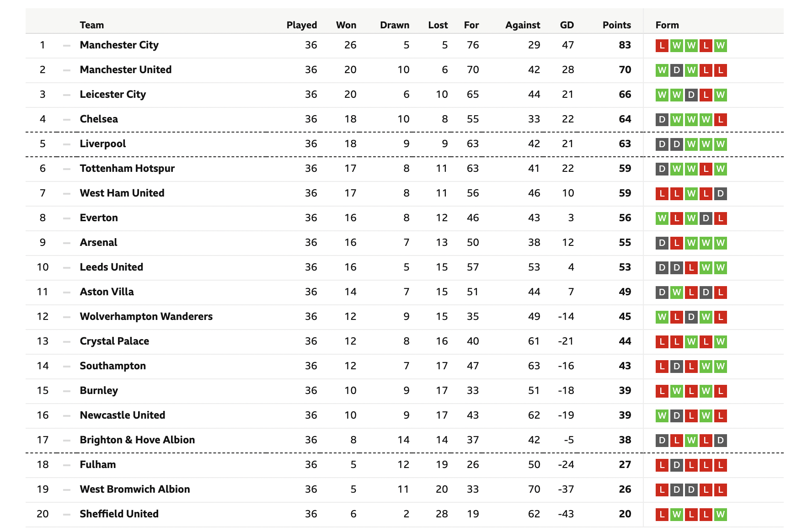This screenshot has width=802, height=532.
Task: Click the Form column header
Action: tap(667, 25)
